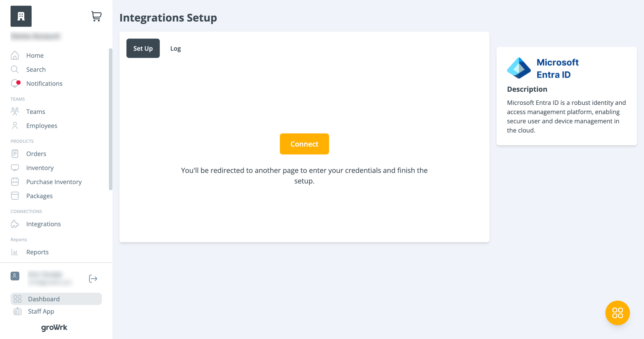Open the shopping cart icon

click(96, 16)
